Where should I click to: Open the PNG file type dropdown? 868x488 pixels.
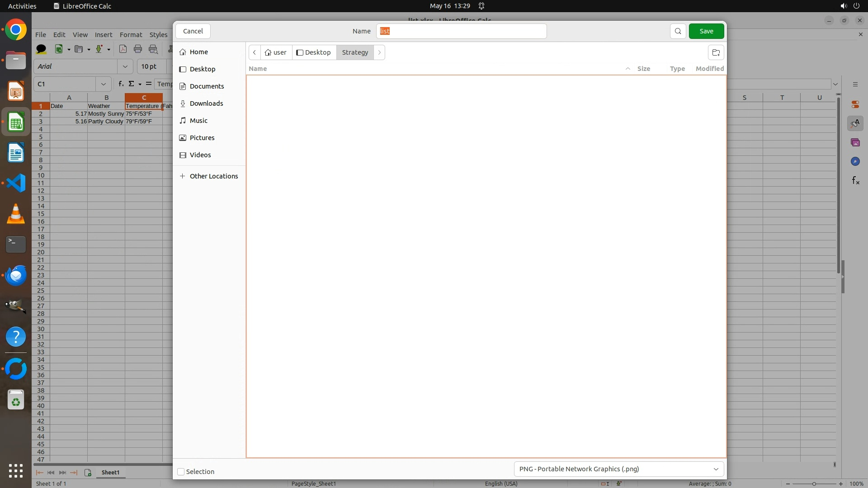[x=618, y=469]
